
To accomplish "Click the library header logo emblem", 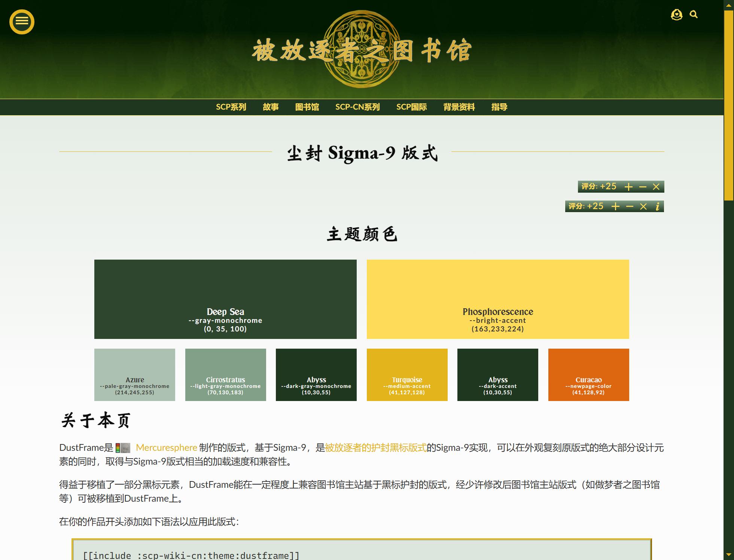I will (362, 49).
